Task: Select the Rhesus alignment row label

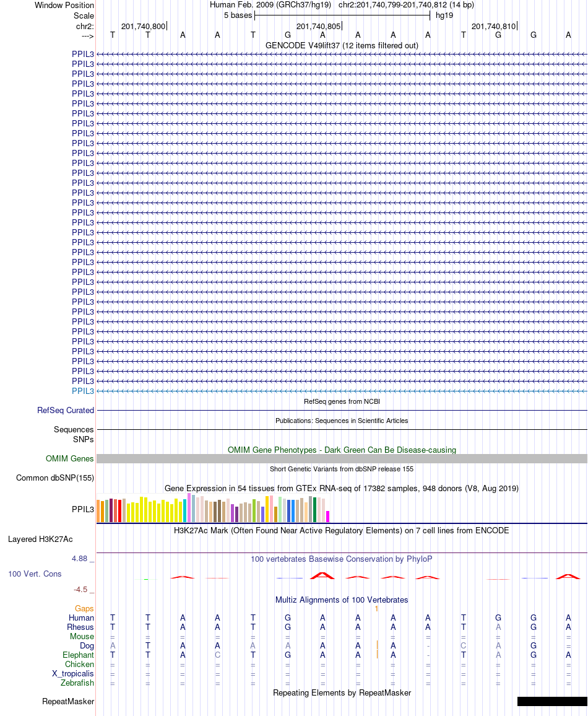Action: [80, 627]
